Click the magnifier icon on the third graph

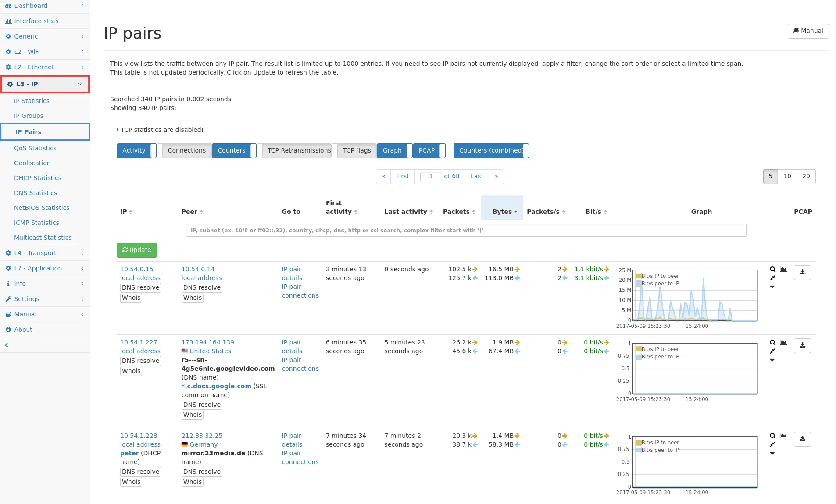click(x=772, y=436)
